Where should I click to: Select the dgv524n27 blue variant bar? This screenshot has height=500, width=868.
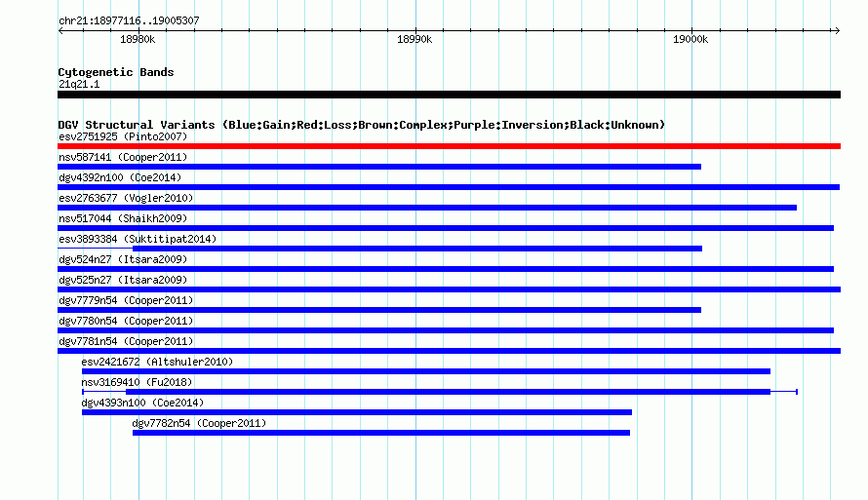(x=446, y=269)
